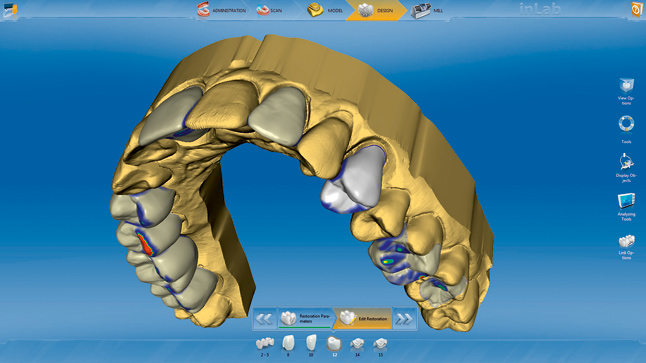Select the 2-5 bridge restoration
Viewport: 646px width, 363px height.
[264, 346]
